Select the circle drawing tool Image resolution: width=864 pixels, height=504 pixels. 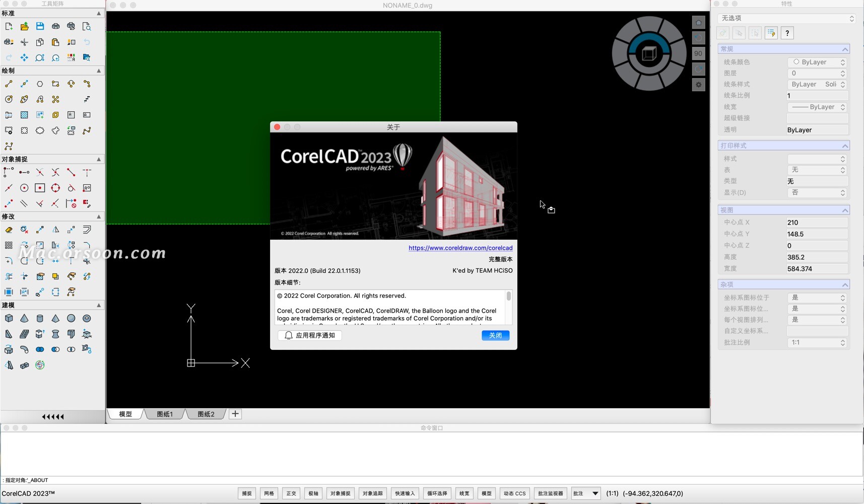tap(9, 99)
